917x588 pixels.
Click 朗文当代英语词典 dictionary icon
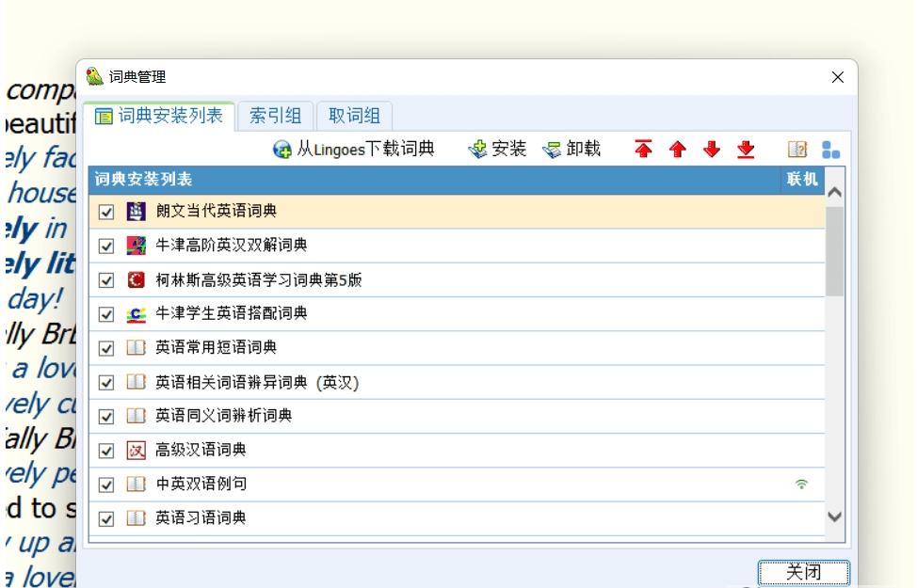click(137, 211)
